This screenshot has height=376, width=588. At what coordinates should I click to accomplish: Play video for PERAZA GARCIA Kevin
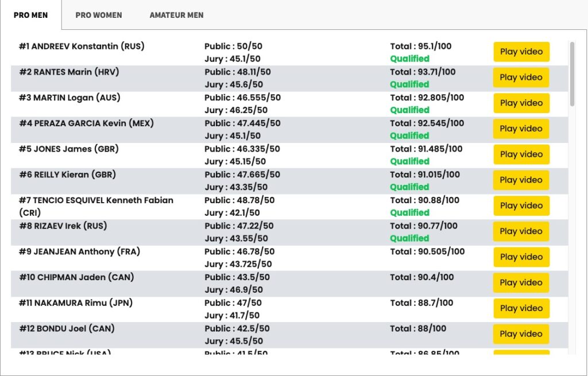521,129
